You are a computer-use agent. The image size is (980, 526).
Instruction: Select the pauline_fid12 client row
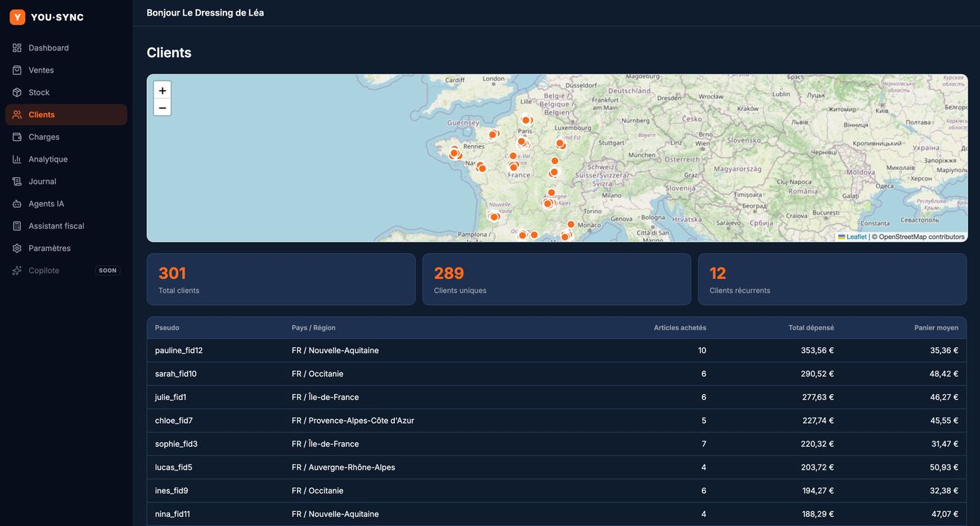click(x=557, y=350)
